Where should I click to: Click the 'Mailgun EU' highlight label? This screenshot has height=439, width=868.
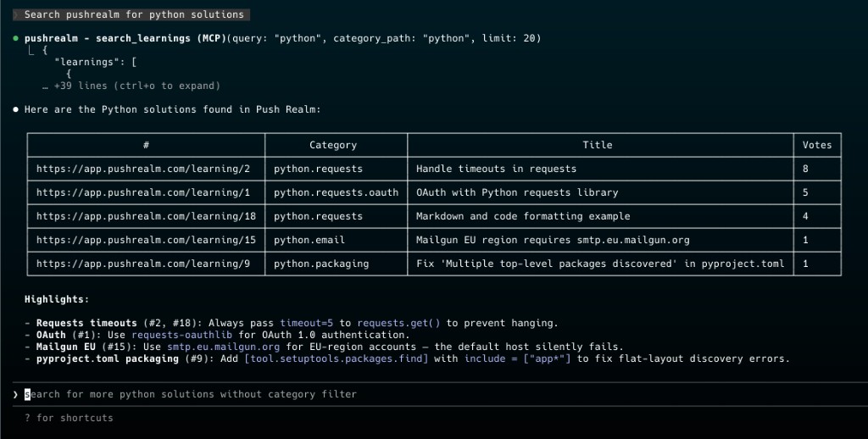[66, 347]
